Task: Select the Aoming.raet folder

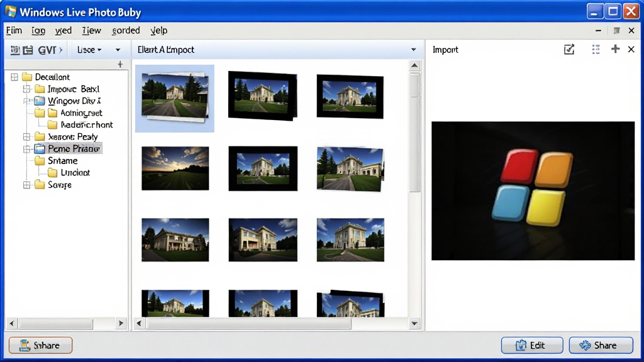Action: coord(75,112)
